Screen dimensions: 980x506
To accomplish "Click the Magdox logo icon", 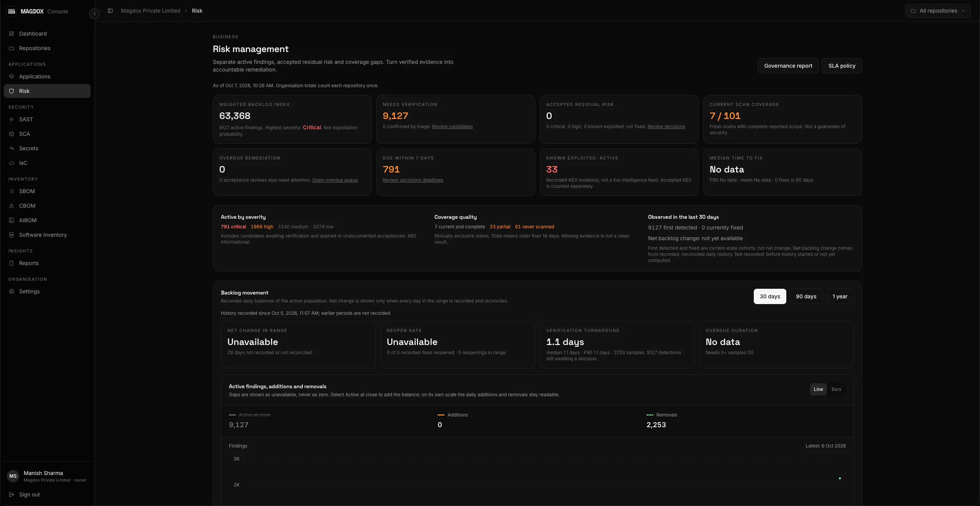I will point(12,11).
